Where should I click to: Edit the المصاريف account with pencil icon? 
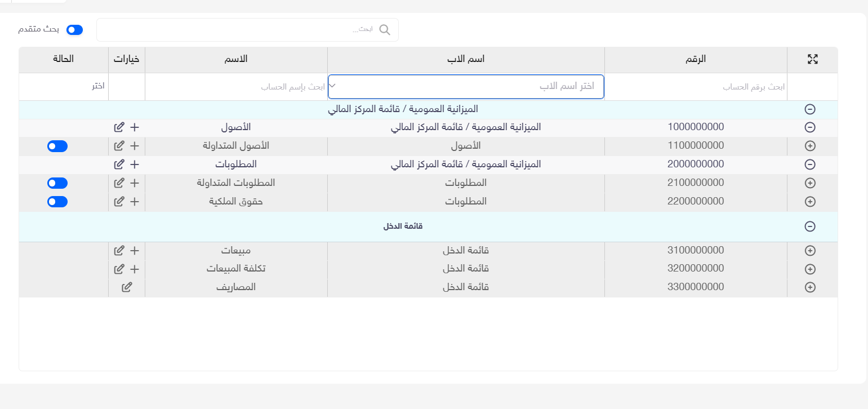[x=127, y=287]
